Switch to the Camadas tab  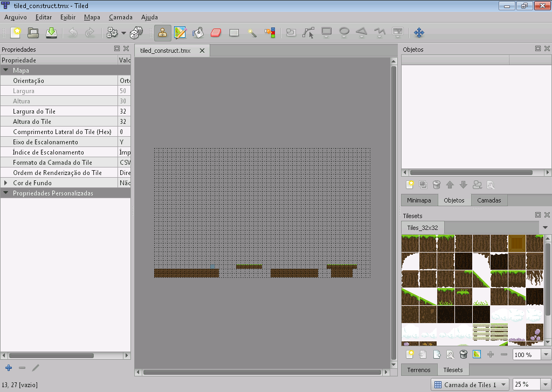click(x=488, y=200)
